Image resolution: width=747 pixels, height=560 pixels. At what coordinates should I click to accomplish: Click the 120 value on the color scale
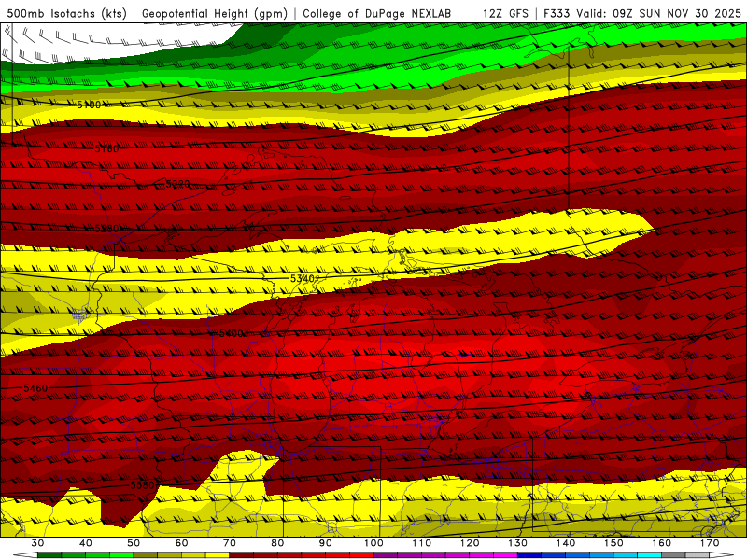point(470,543)
